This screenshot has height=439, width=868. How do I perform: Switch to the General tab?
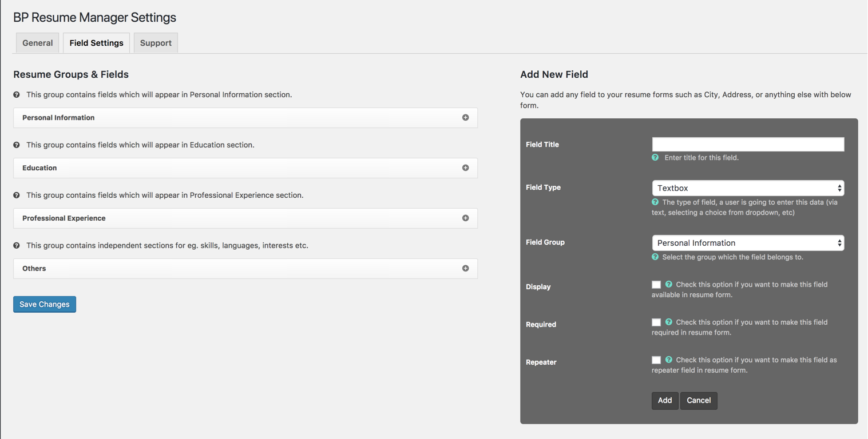[38, 43]
